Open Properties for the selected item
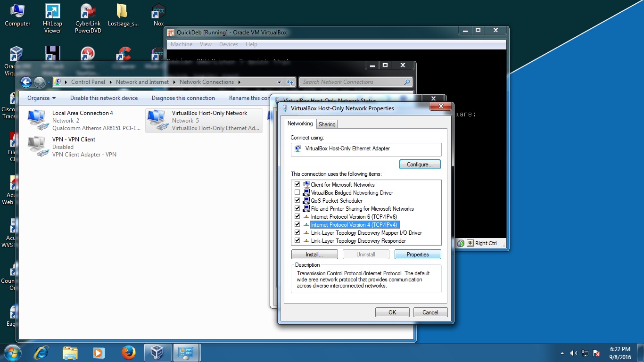 tap(418, 255)
